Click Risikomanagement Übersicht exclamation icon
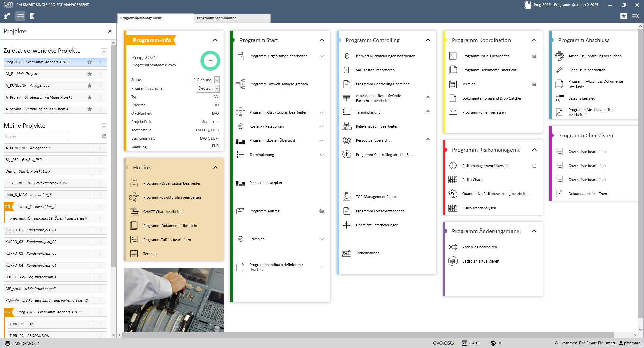This screenshot has height=348, width=644. [x=453, y=166]
